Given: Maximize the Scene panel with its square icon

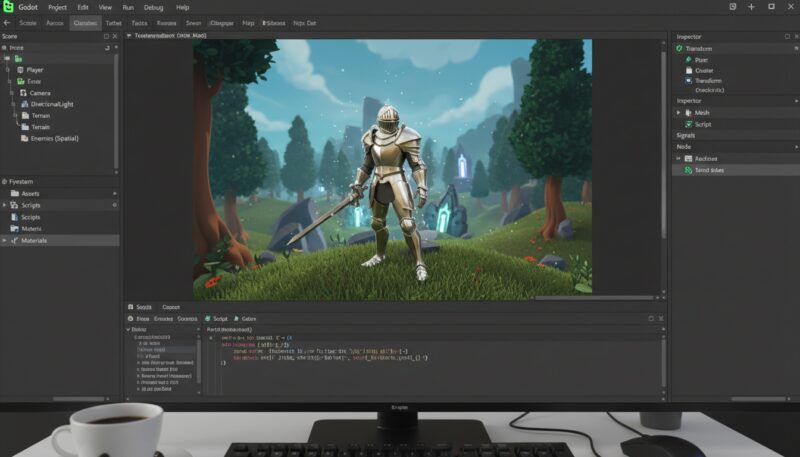Looking at the screenshot, I should [106, 36].
